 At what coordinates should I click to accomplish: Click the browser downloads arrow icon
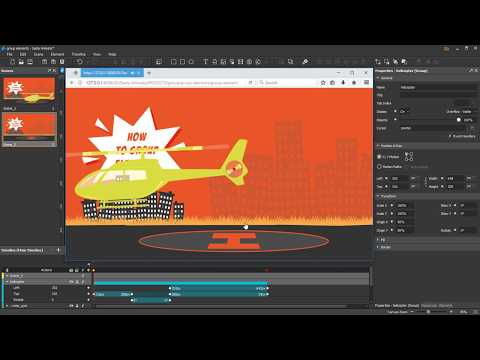tap(343, 82)
